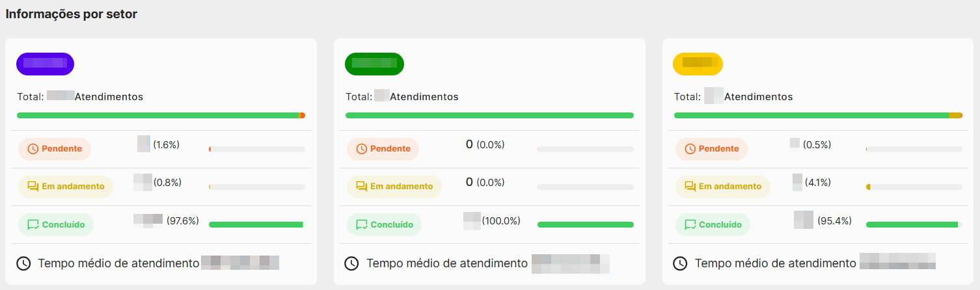This screenshot has height=290, width=980.
Task: Click the 97.6% Concluído progress bar
Action: [x=257, y=224]
